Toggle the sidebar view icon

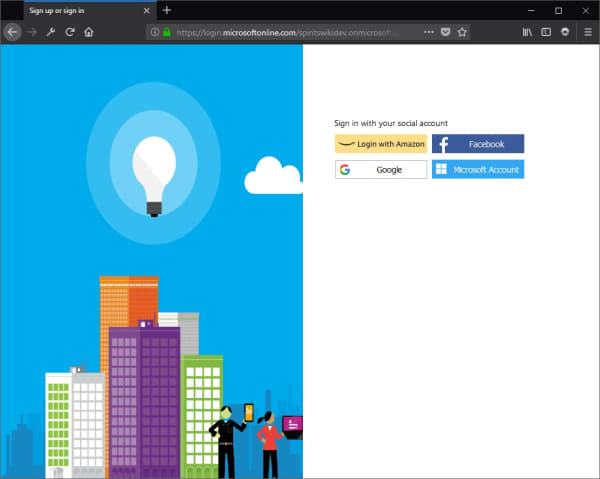coord(546,32)
